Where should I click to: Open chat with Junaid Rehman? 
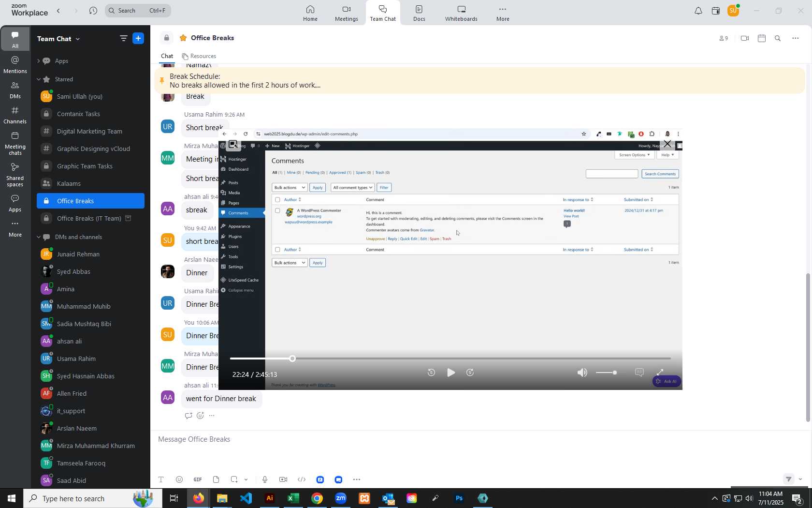90,254
